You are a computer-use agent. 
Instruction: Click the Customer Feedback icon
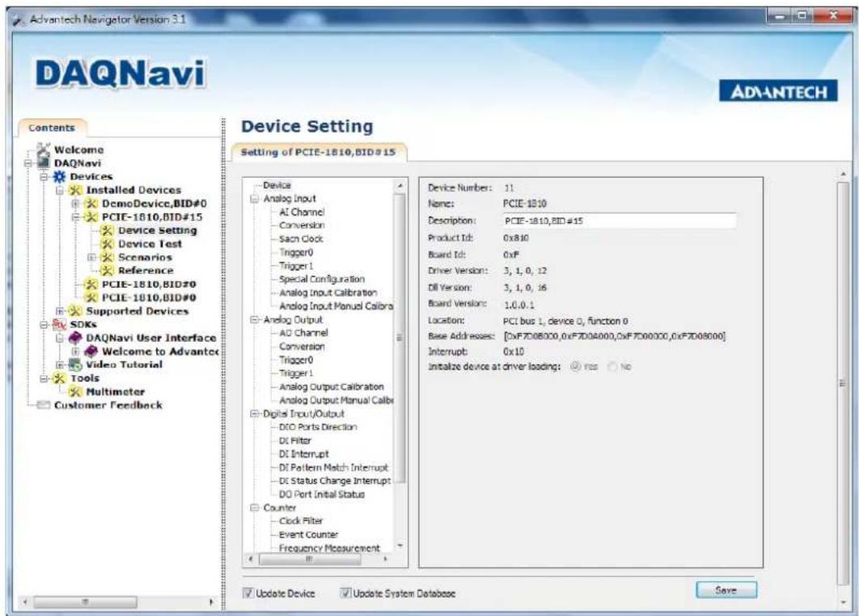(x=44, y=405)
